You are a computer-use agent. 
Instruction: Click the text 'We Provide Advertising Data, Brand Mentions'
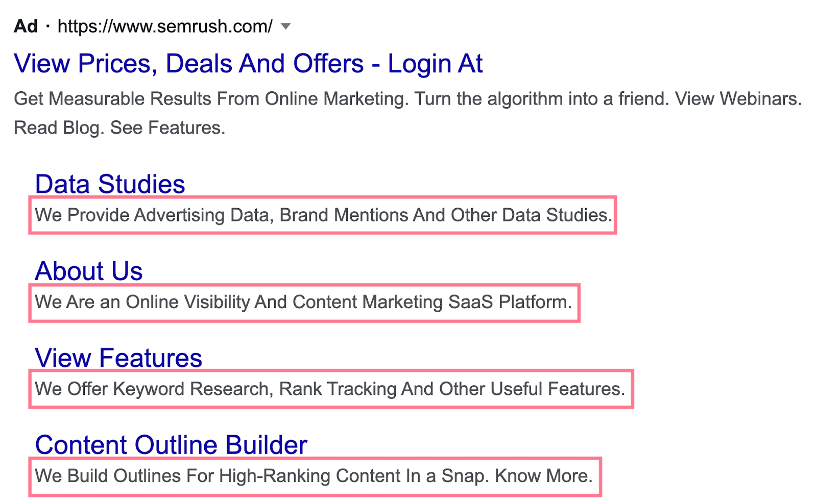pyautogui.click(x=322, y=215)
